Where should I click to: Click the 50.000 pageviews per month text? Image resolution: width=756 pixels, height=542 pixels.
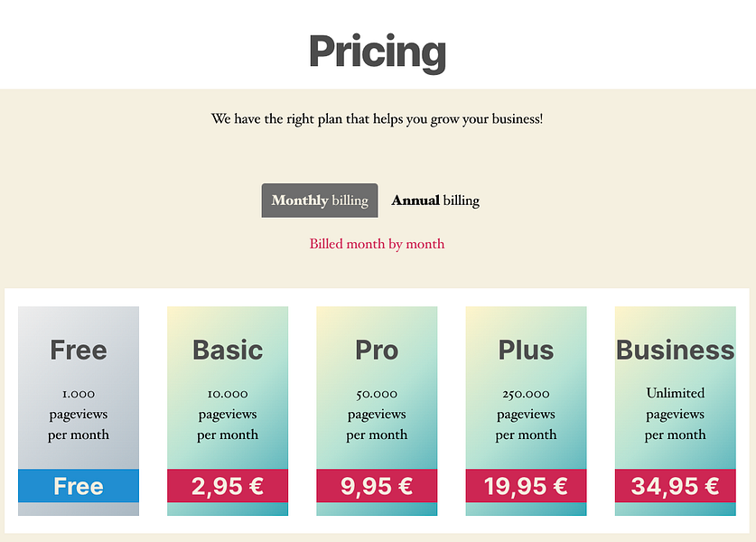click(377, 414)
